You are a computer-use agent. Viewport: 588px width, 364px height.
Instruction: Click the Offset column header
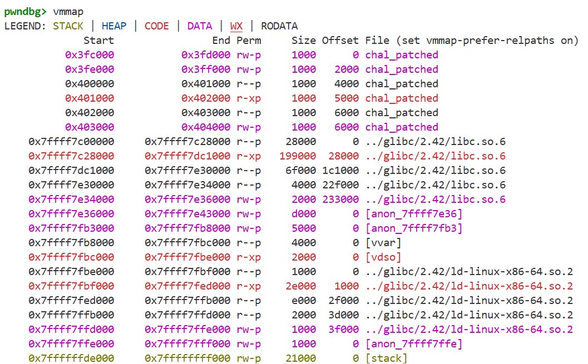(340, 41)
